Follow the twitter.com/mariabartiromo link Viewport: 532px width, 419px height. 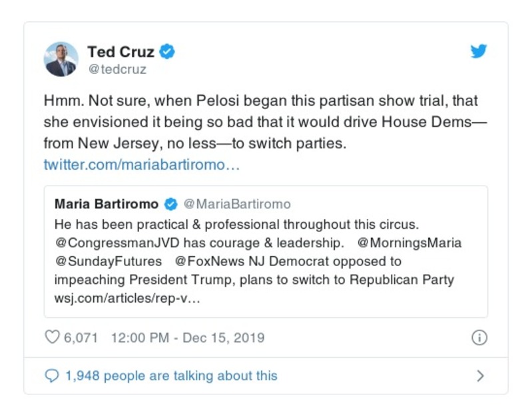pyautogui.click(x=141, y=164)
